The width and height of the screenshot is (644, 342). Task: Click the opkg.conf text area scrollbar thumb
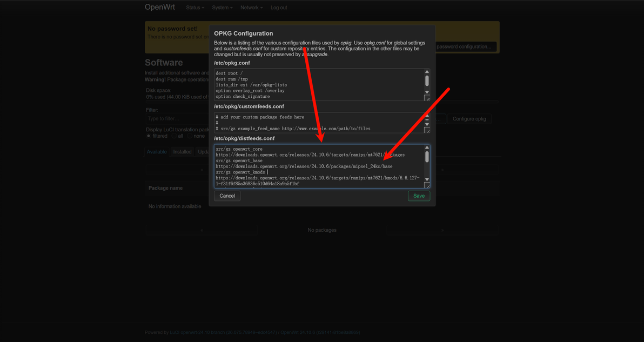click(x=427, y=81)
